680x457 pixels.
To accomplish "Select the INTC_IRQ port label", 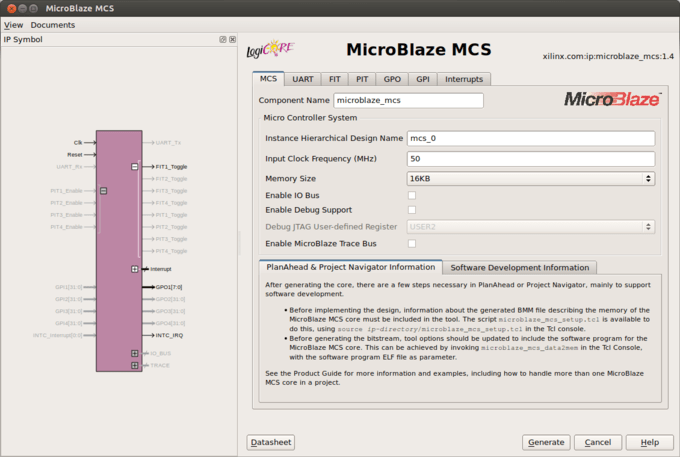I will 169,336.
